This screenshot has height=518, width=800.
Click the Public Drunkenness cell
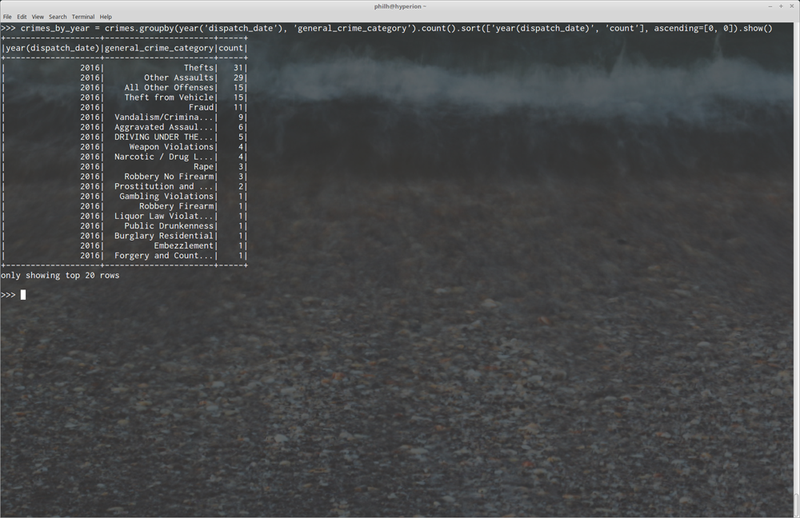click(169, 226)
